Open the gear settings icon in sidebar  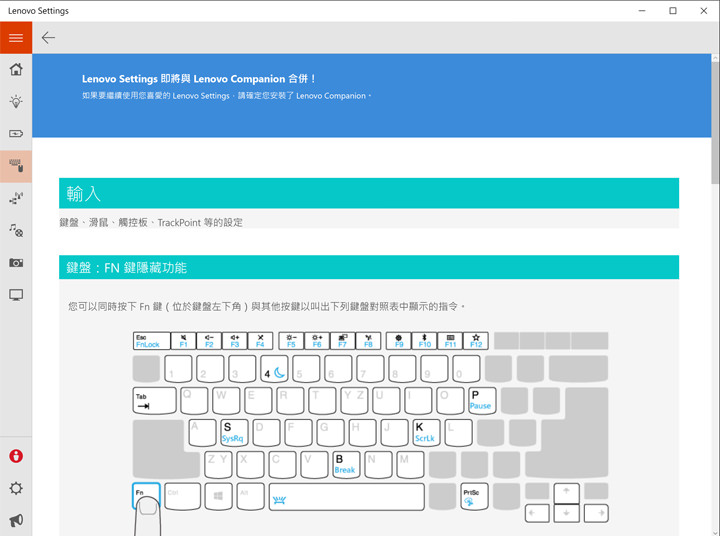click(x=16, y=488)
